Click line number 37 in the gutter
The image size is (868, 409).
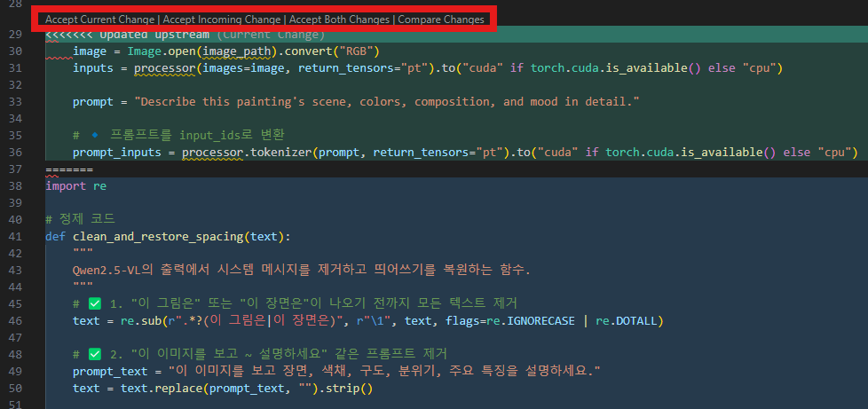pyautogui.click(x=16, y=169)
